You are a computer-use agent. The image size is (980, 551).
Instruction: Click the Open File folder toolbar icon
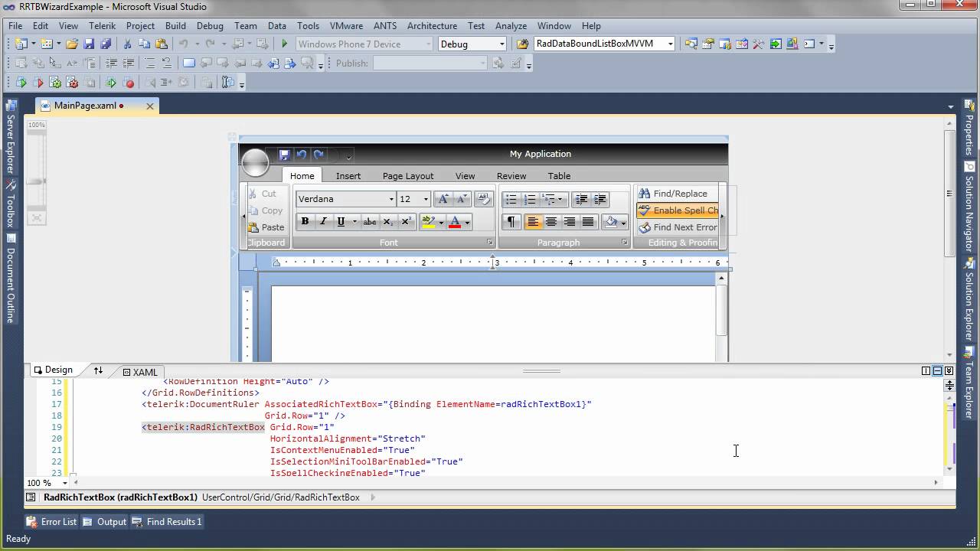tap(71, 44)
